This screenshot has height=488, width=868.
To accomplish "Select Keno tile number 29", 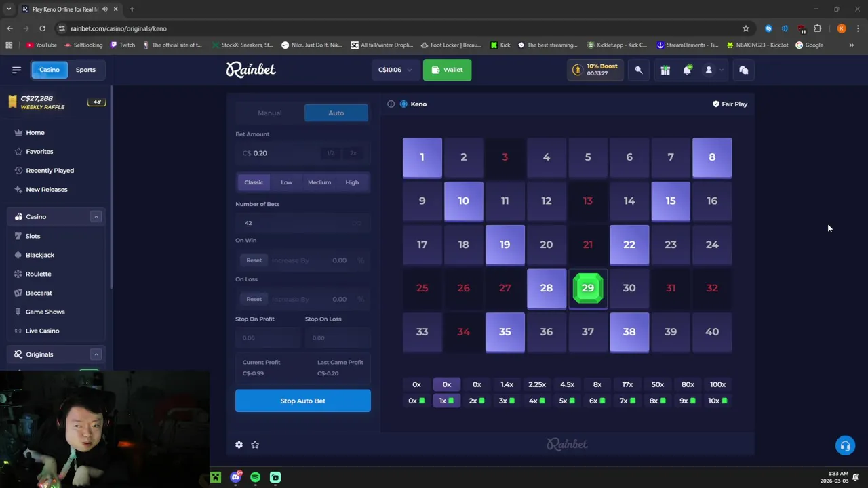I will pos(588,288).
